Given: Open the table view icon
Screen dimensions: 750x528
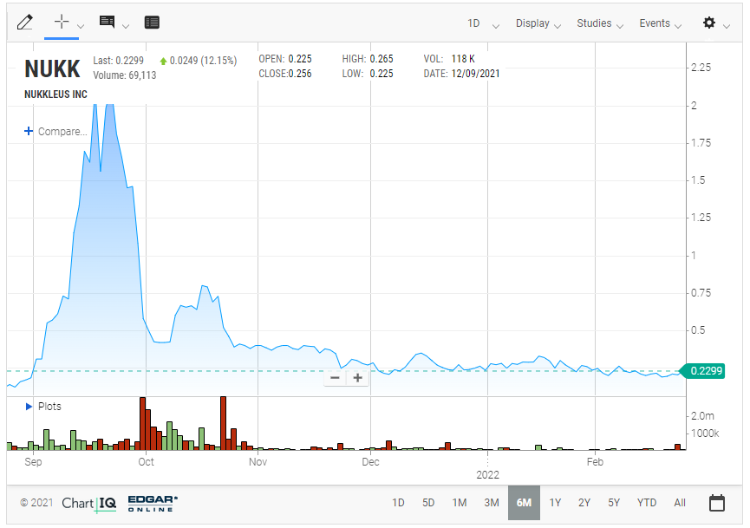Looking at the screenshot, I should 152,22.
